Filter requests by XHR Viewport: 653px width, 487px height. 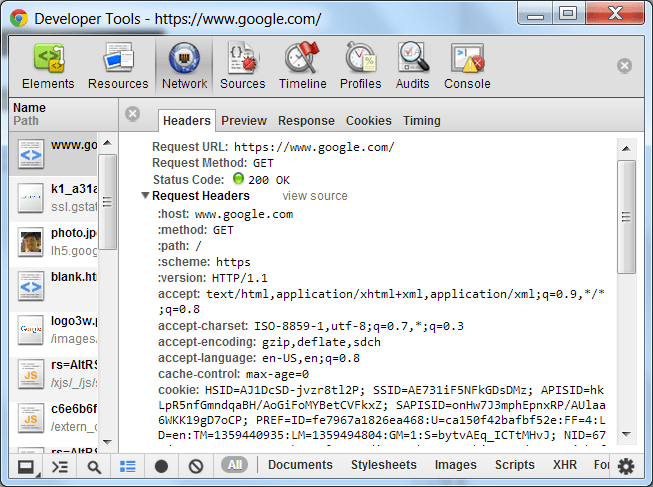coord(565,465)
